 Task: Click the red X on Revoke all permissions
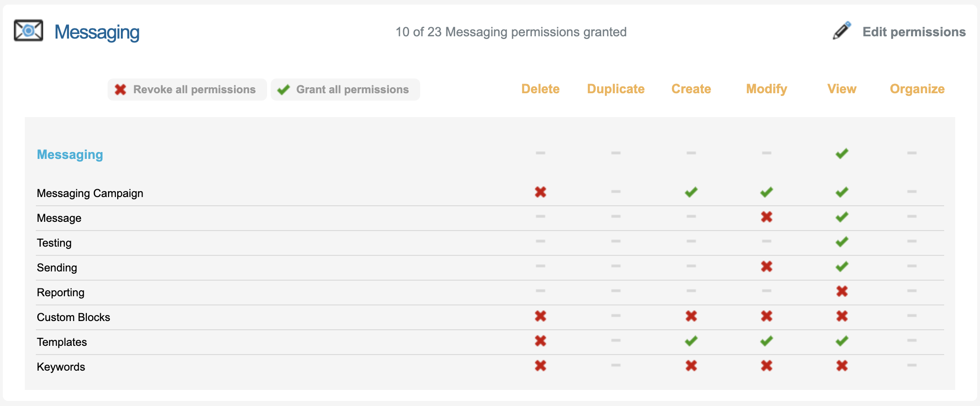(x=120, y=90)
